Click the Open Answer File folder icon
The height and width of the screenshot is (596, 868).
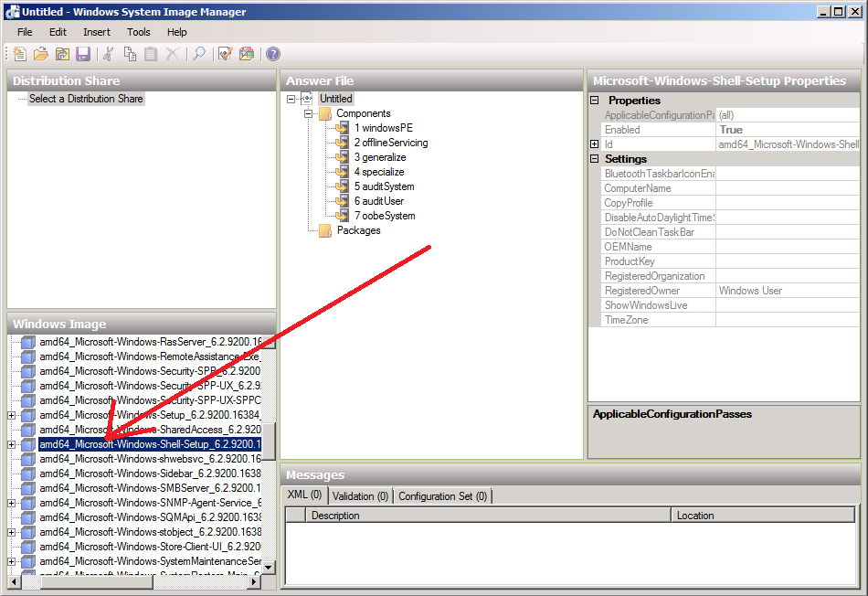(x=41, y=54)
